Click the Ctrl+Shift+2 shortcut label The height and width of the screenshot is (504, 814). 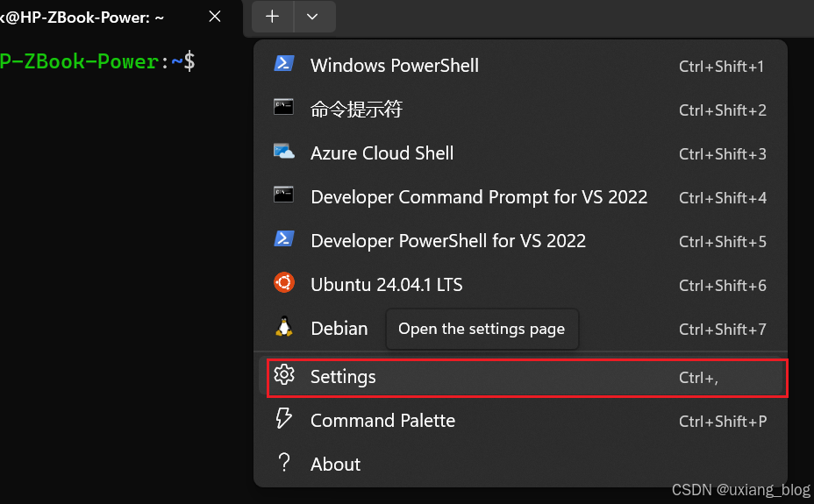(x=723, y=110)
